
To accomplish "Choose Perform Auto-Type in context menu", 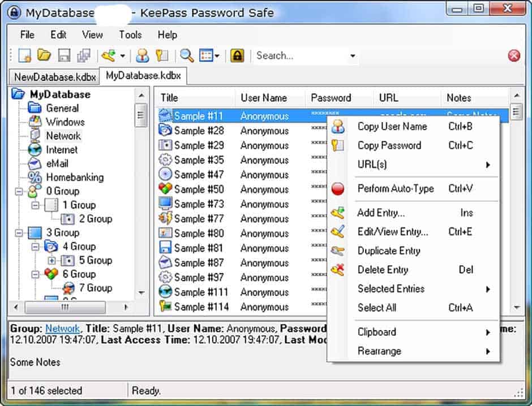I will click(x=413, y=188).
